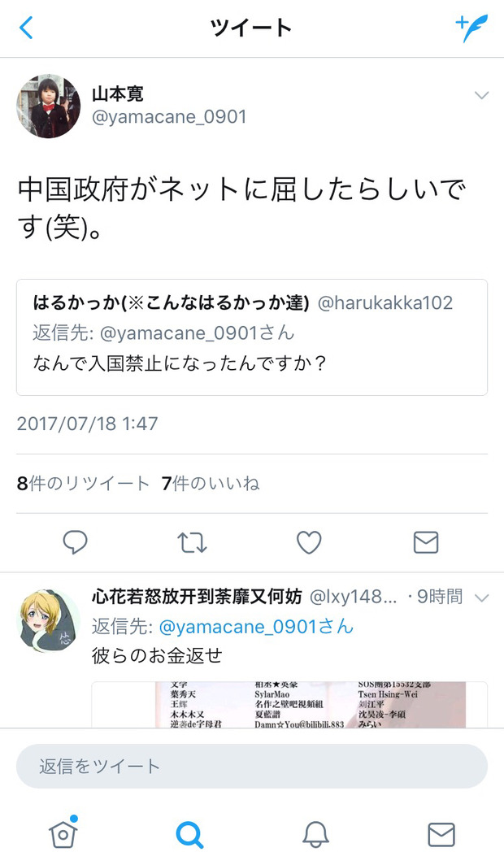Expand options chevron on 山本寛's tweet

481,95
